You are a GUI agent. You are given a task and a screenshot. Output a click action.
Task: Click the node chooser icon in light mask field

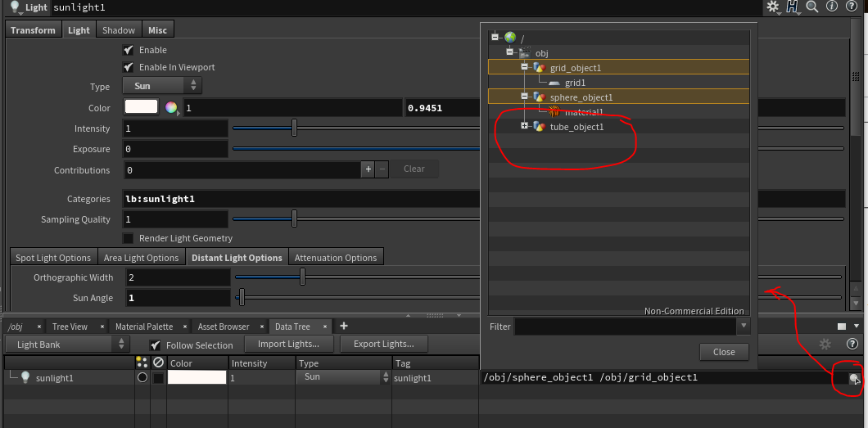pyautogui.click(x=854, y=378)
